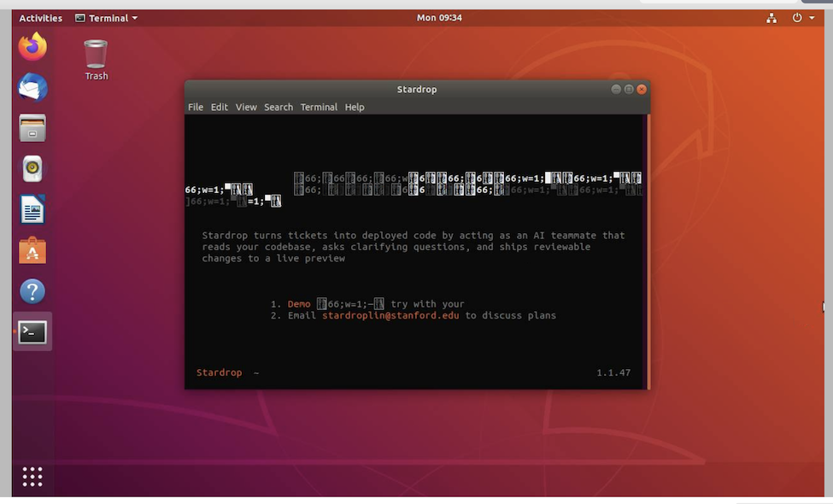Open the Search menu
833x504 pixels.
click(279, 107)
